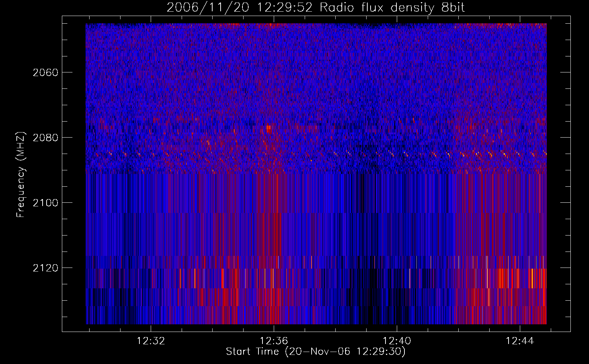The height and width of the screenshot is (364, 589).
Task: Click the 12:32 time tick label
Action: click(151, 341)
